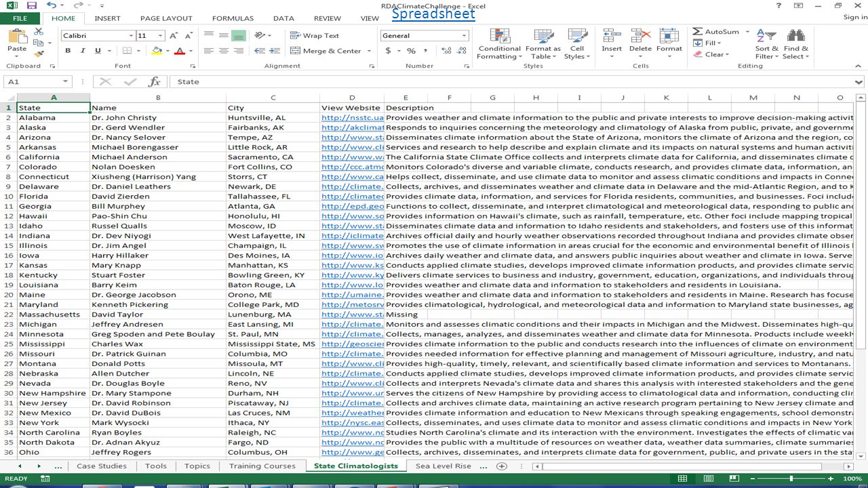This screenshot has width=868, height=488.
Task: Open the General number format dropdown
Action: pos(464,35)
